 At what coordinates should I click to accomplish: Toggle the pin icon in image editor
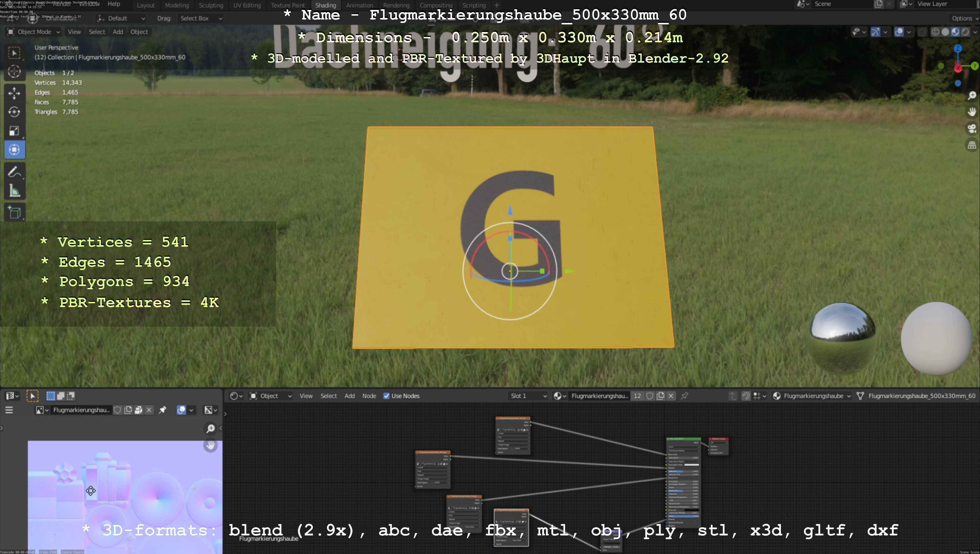(162, 410)
